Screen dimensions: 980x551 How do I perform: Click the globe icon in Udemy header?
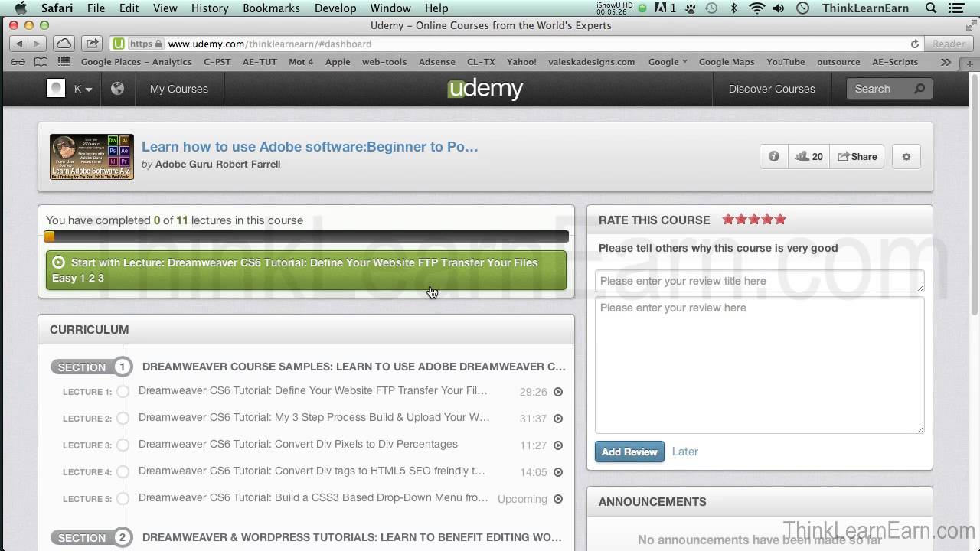117,89
